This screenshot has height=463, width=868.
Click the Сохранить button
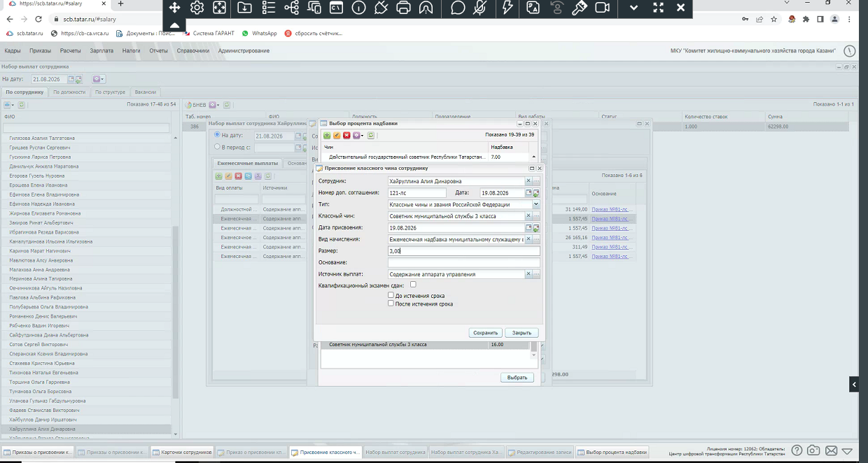coord(485,333)
